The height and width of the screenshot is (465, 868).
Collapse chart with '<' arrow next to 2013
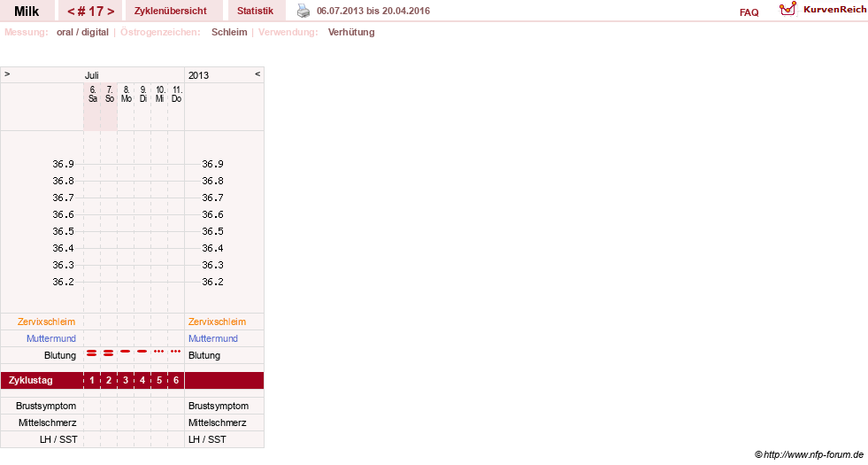point(257,74)
